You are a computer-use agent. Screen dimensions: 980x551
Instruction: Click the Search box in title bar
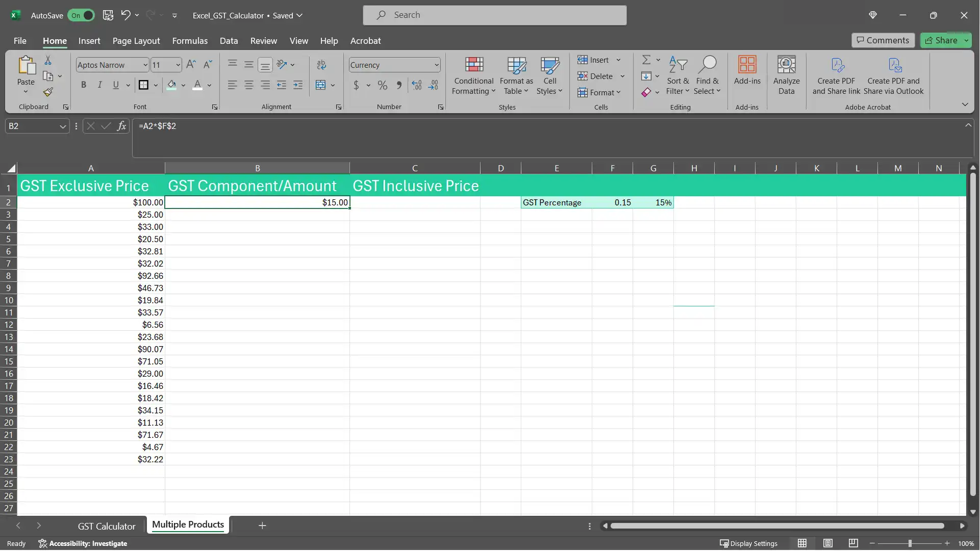coord(494,15)
